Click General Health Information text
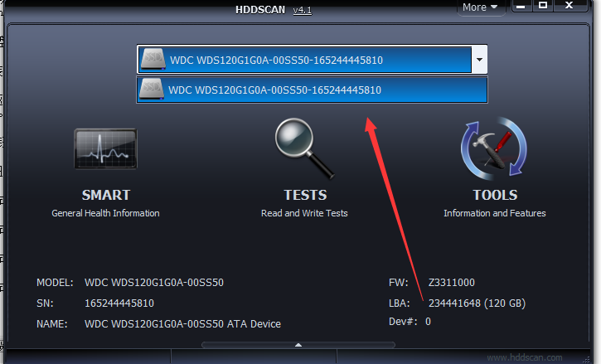The height and width of the screenshot is (364, 601). pyautogui.click(x=105, y=213)
